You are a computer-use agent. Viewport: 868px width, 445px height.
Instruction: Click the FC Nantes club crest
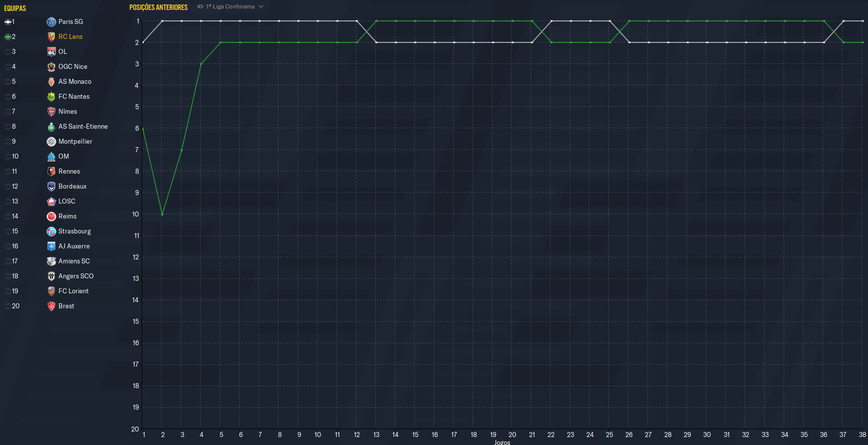(x=51, y=97)
